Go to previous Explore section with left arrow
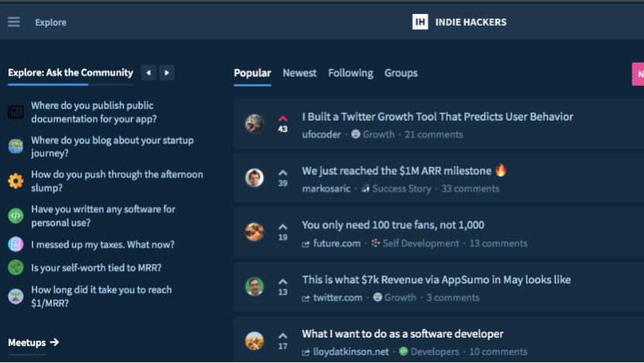 point(148,73)
